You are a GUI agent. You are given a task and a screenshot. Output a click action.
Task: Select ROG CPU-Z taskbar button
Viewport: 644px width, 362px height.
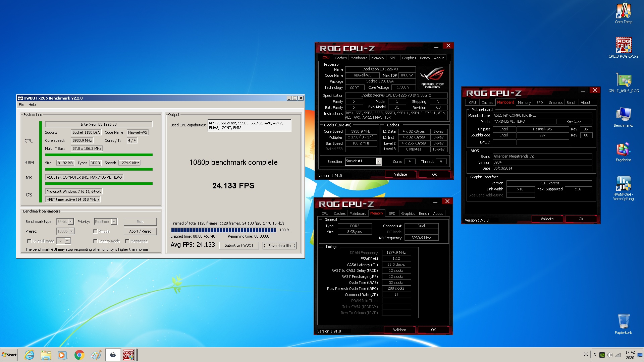(x=129, y=355)
